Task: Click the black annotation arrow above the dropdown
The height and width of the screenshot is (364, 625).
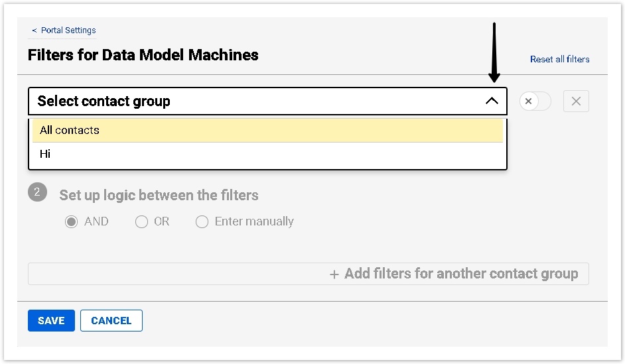Action: click(x=494, y=53)
